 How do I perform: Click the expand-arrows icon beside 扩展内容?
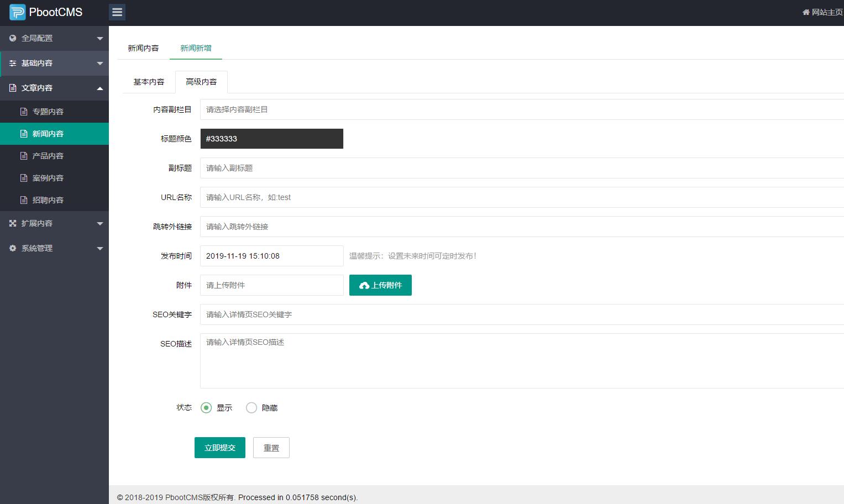tap(13, 223)
